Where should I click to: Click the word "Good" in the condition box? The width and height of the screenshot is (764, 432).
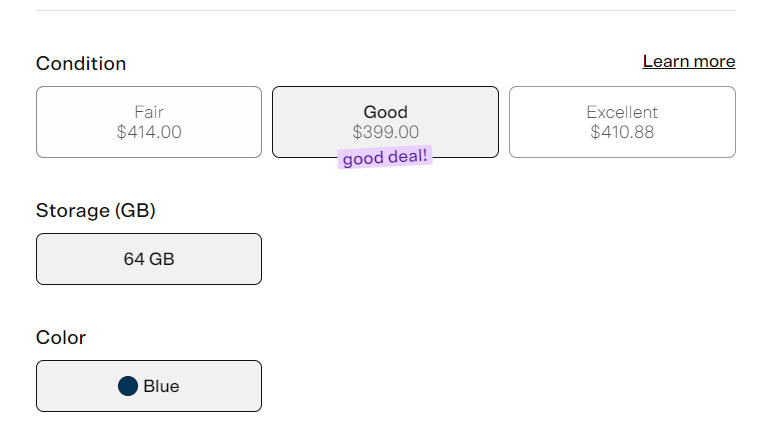(385, 112)
